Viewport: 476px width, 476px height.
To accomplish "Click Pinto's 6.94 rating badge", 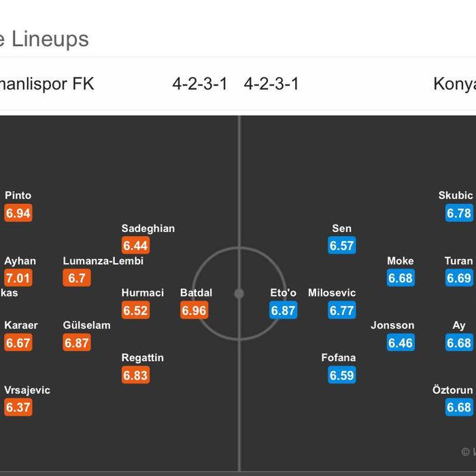I will [x=18, y=213].
